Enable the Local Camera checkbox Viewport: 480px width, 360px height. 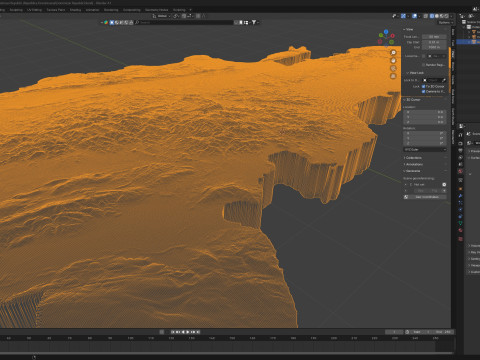(x=424, y=56)
